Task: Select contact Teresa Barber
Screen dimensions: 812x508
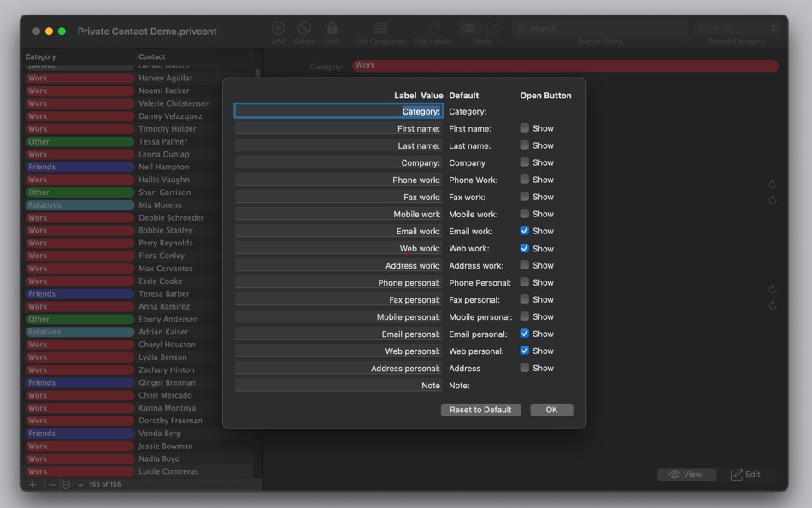Action: 163,293
